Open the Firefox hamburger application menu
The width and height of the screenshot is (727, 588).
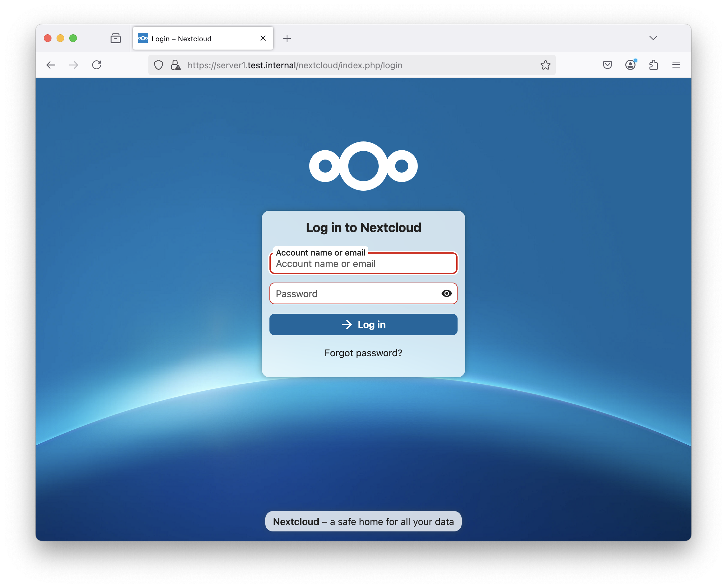[x=676, y=65]
